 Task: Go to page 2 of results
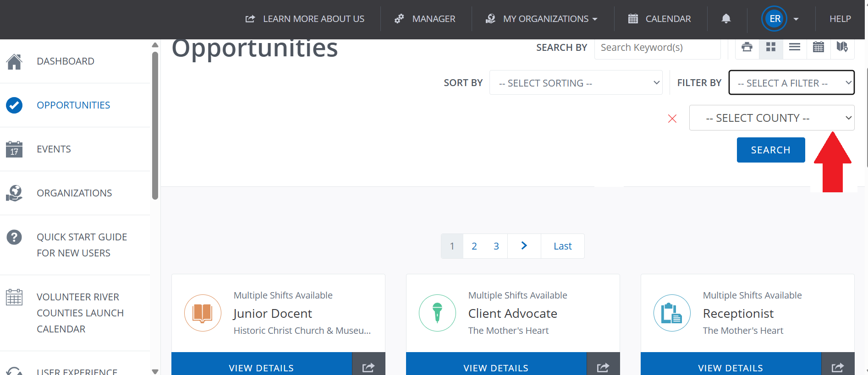tap(474, 246)
